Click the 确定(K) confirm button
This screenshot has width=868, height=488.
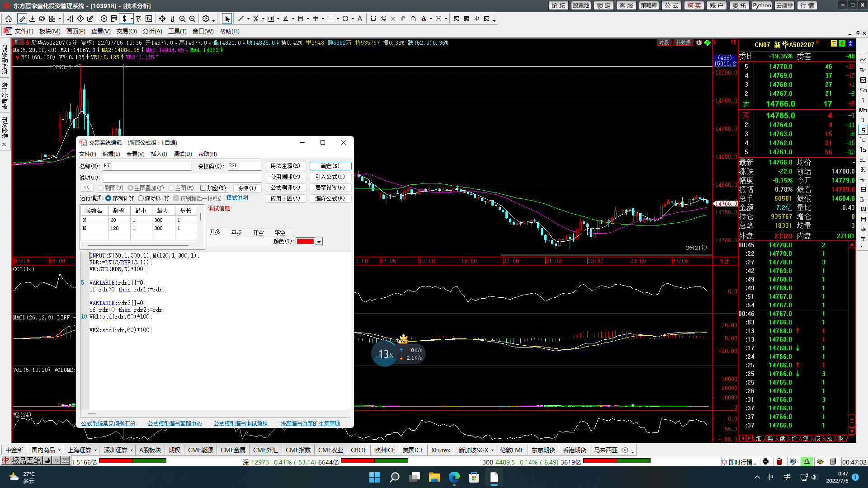pyautogui.click(x=330, y=166)
